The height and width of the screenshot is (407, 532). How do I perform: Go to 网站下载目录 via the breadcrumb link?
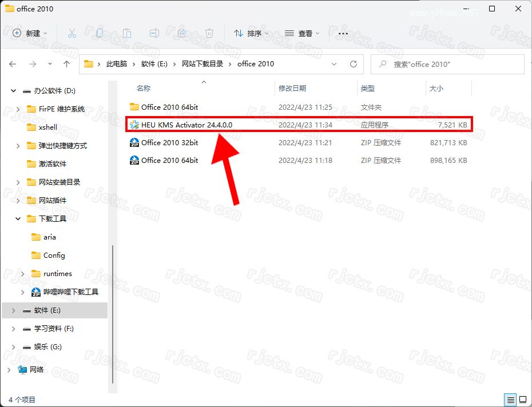[203, 64]
